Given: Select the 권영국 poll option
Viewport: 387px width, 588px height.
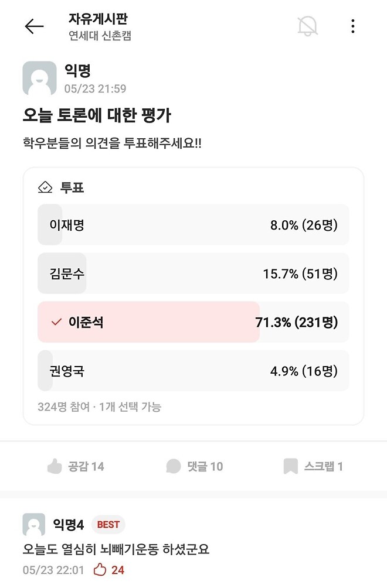Looking at the screenshot, I should [x=193, y=370].
